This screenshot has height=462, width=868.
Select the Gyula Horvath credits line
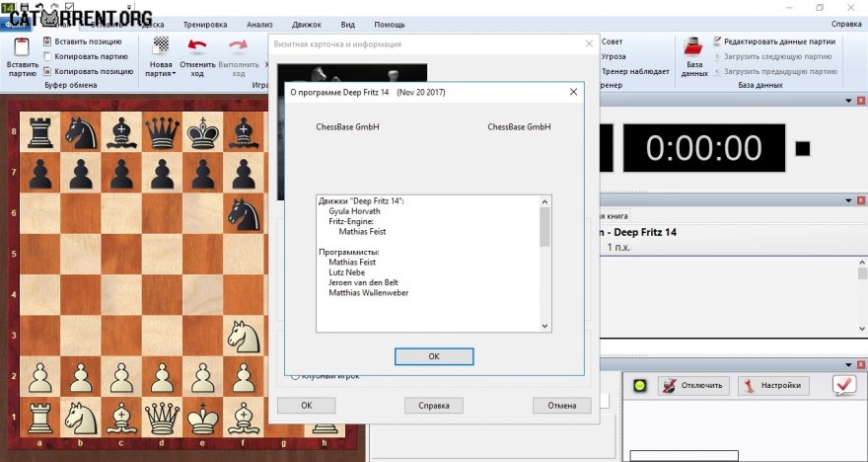(354, 211)
